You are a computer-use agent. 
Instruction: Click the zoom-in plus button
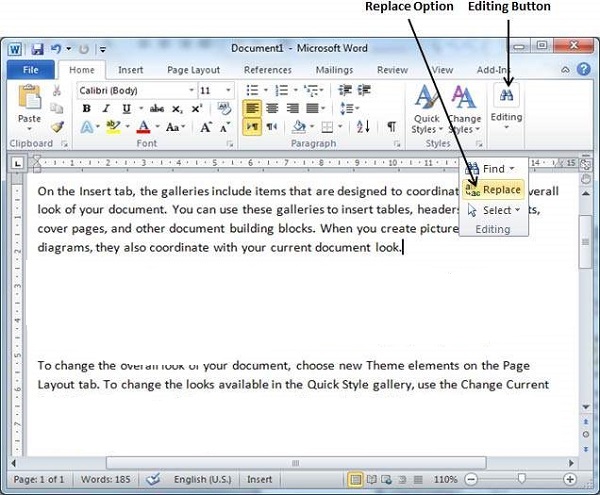569,479
